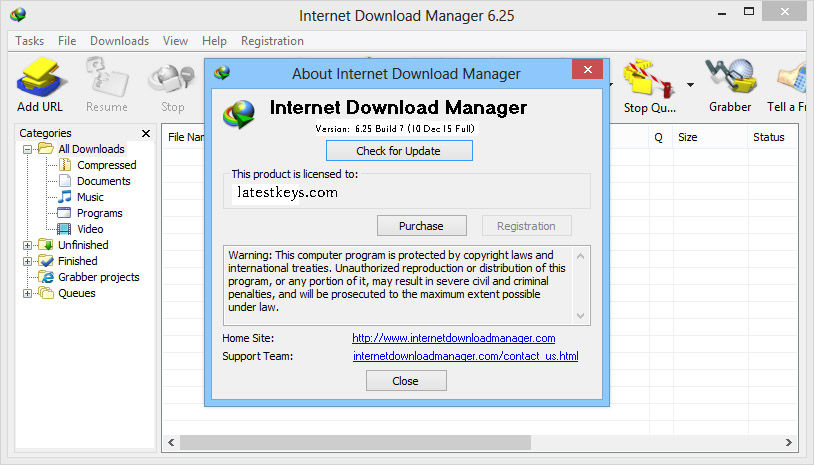Click IDM logo in About dialog title bar

coord(222,73)
